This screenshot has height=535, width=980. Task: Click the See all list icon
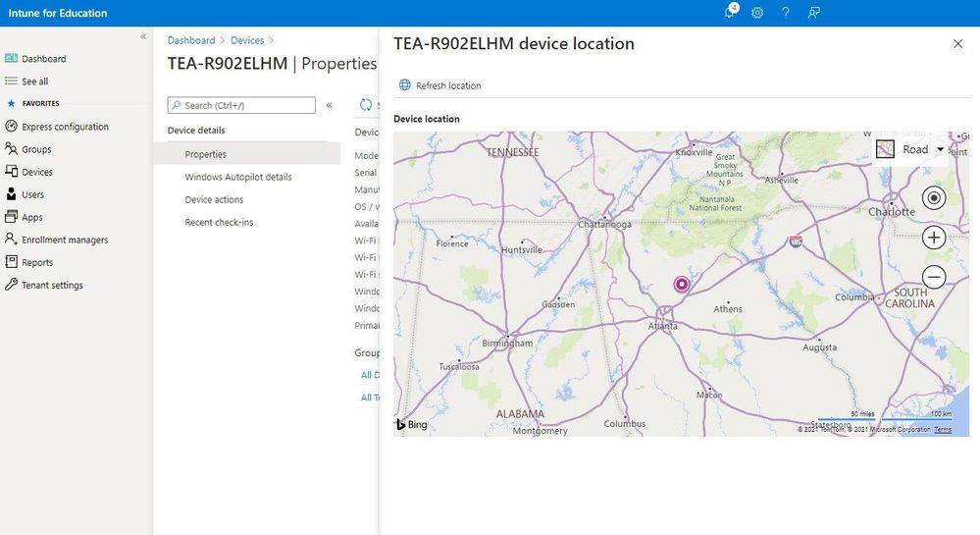point(11,81)
